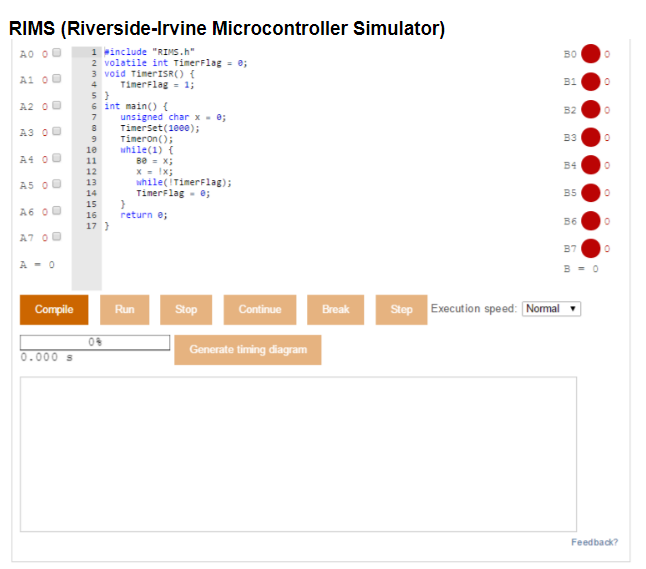Viewport: 646px width, 569px height.
Task: Click the B2 red LED indicator
Action: [x=591, y=109]
